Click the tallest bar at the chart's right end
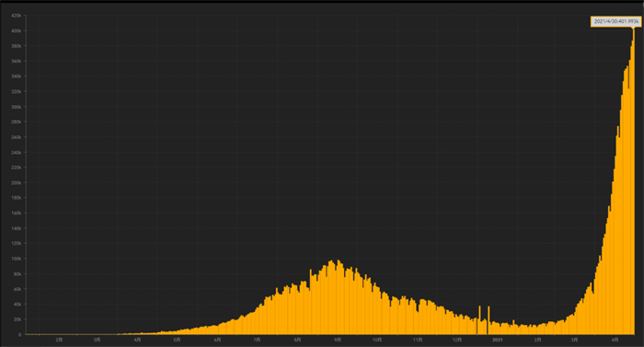Screen dimensions: 644x347 [x=634, y=181]
